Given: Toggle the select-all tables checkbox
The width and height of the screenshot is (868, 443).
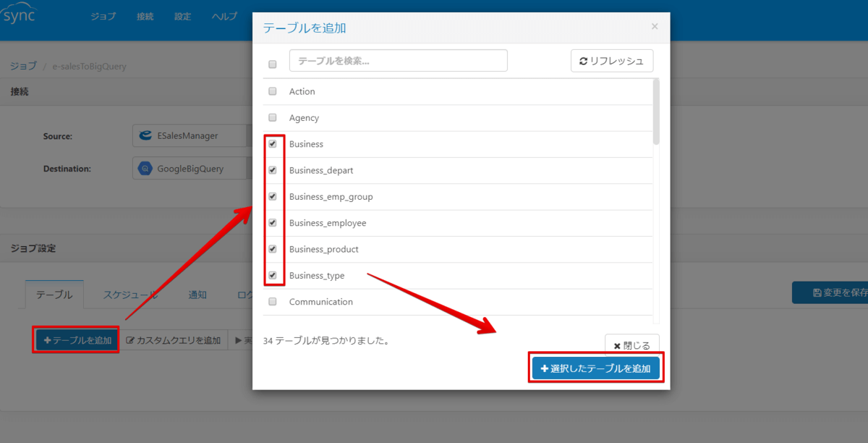Looking at the screenshot, I should tap(273, 64).
